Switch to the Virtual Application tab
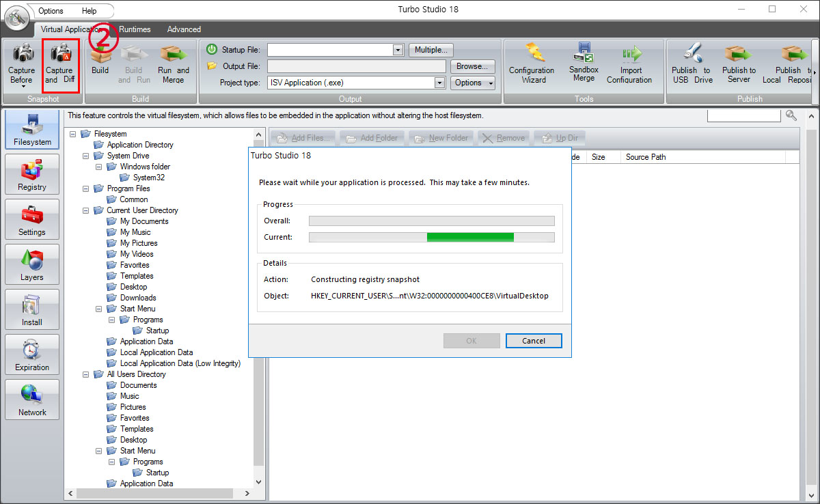This screenshot has width=820, height=504. click(70, 29)
